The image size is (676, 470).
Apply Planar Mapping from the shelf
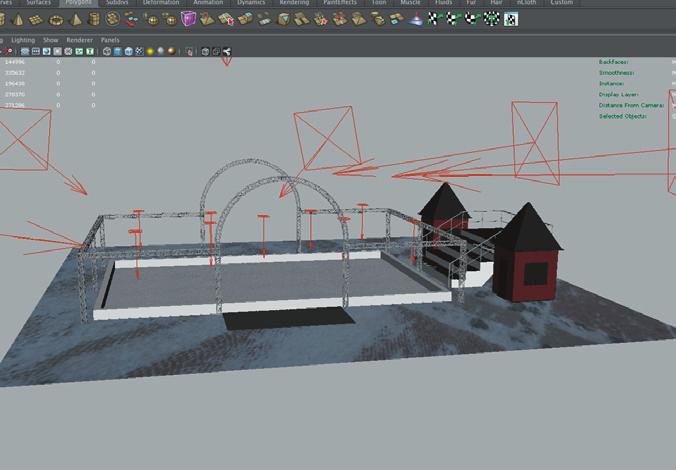(x=435, y=19)
